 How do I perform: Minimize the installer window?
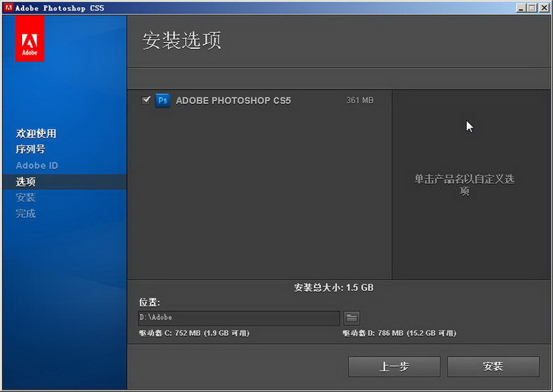(x=521, y=8)
